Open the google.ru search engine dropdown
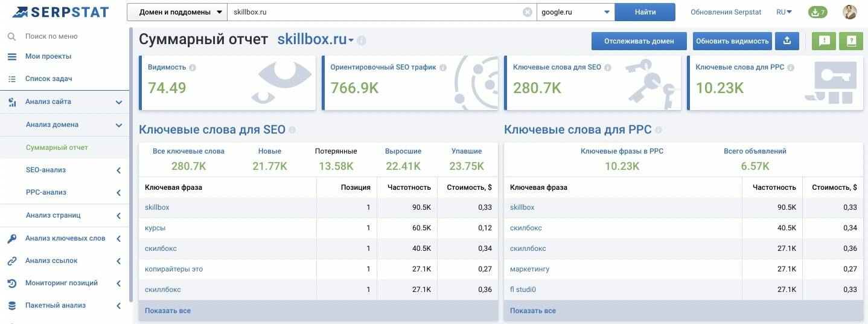Image resolution: width=868 pixels, height=324 pixels. 576,12
